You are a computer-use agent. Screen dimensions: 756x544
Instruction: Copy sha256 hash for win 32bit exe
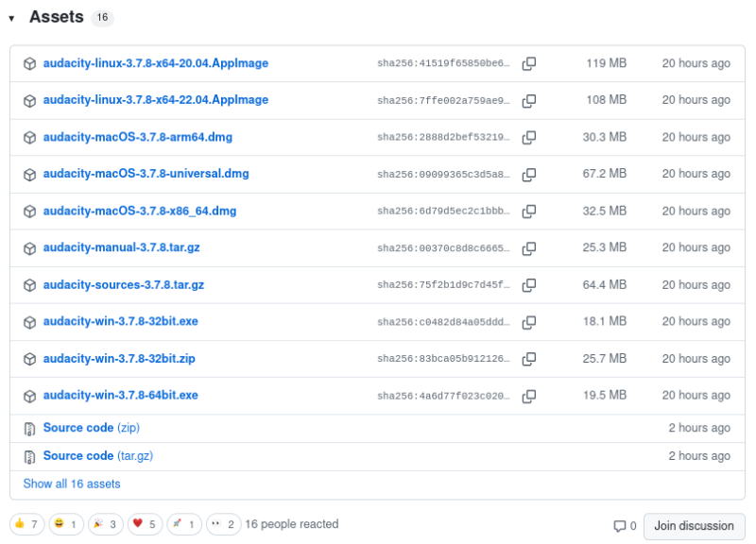[x=529, y=322]
